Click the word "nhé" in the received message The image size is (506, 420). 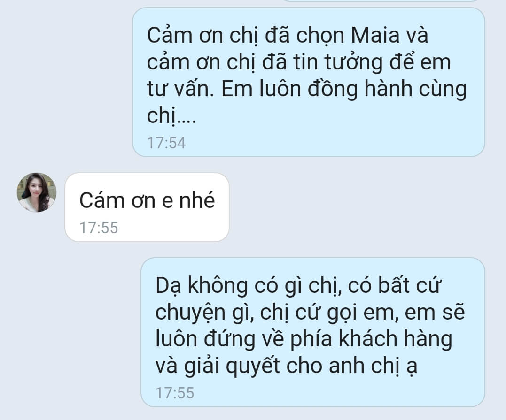pos(197,200)
